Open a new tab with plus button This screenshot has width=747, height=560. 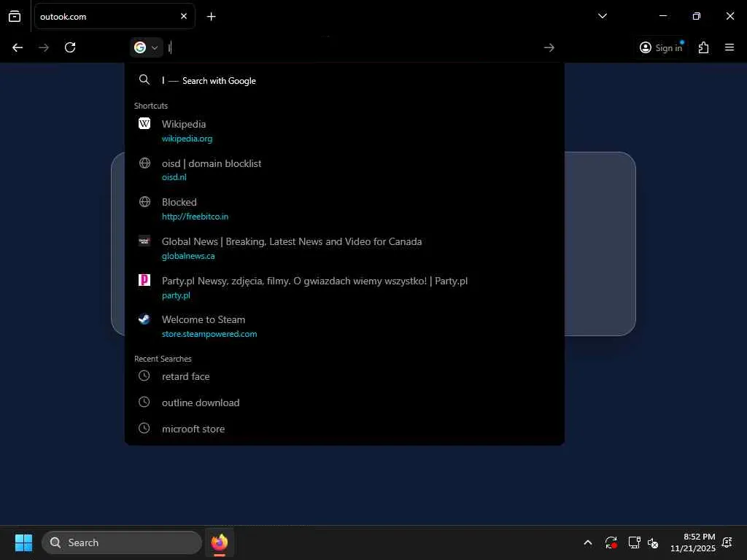[211, 17]
